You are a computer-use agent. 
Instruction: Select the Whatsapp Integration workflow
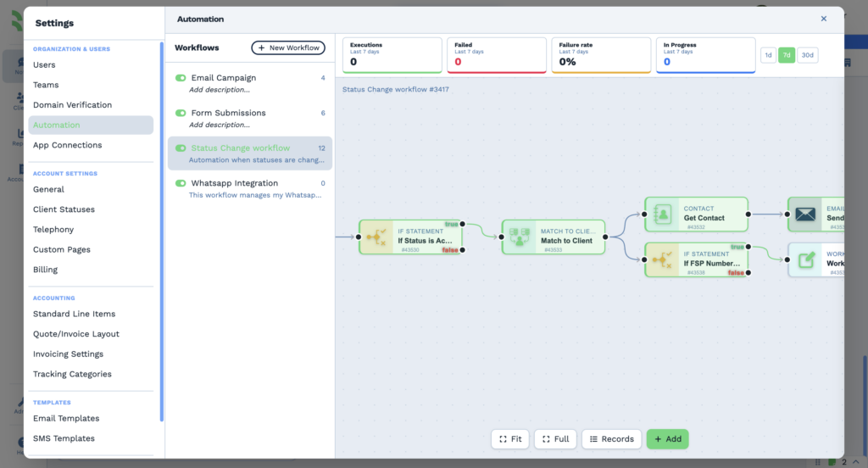coord(250,188)
